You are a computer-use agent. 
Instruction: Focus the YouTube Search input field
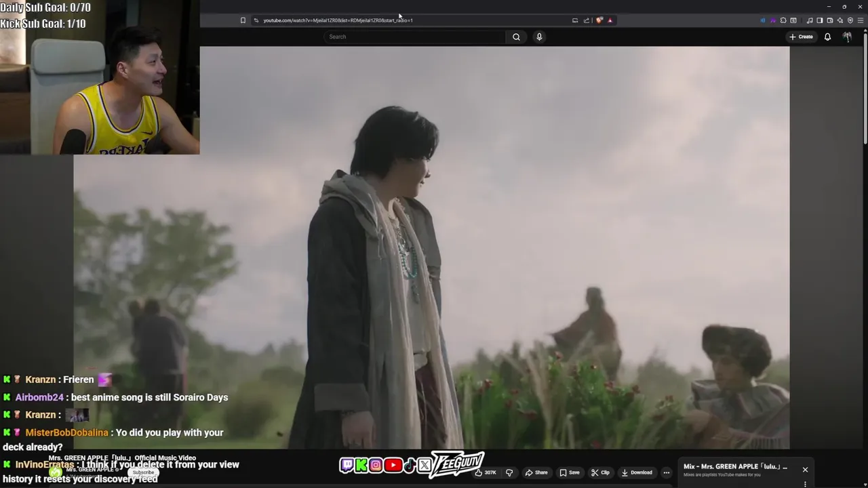click(415, 37)
